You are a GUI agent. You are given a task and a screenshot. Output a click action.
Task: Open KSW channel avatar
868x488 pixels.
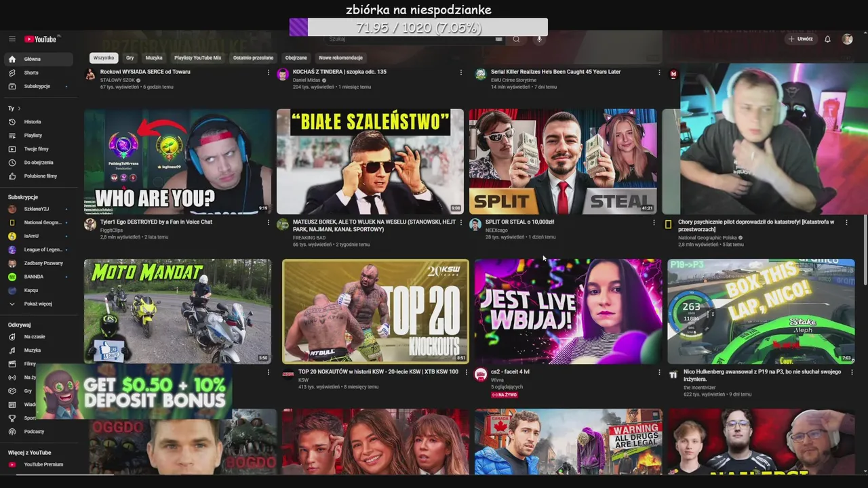tap(288, 375)
